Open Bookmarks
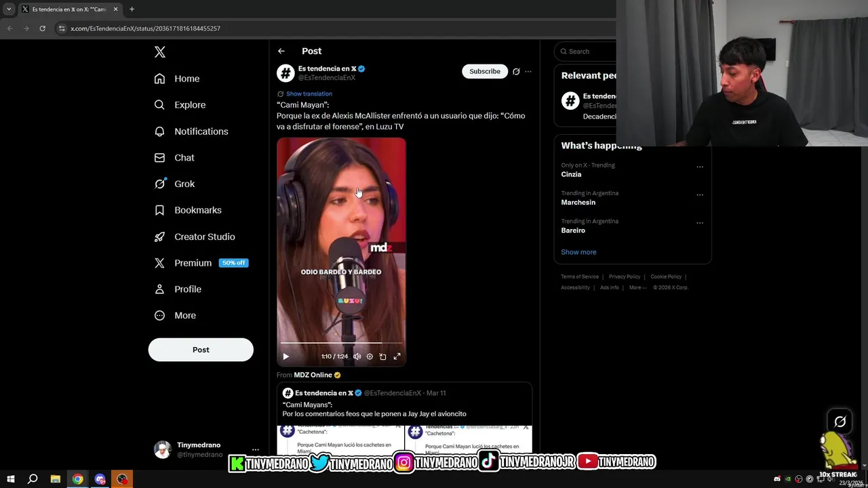The width and height of the screenshot is (868, 488). coord(188,210)
